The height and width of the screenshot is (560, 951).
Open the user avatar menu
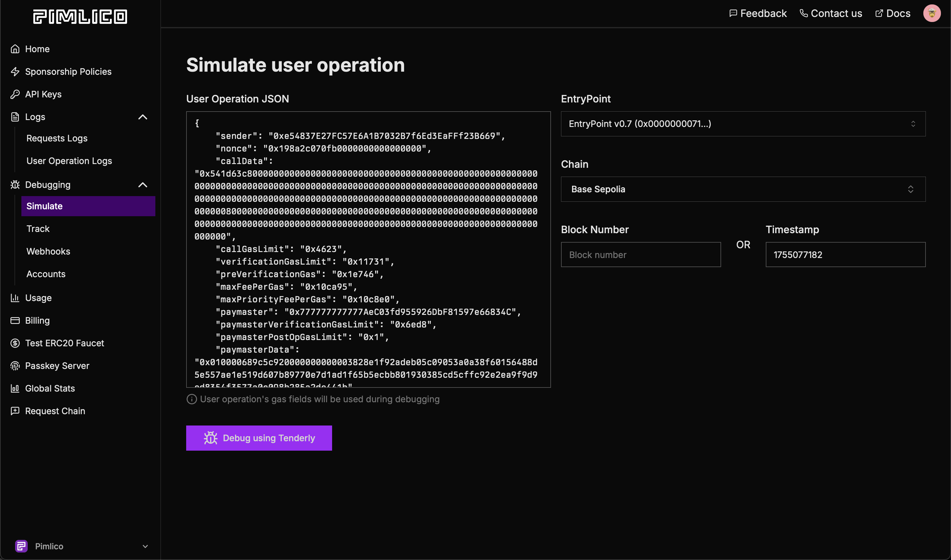[932, 14]
